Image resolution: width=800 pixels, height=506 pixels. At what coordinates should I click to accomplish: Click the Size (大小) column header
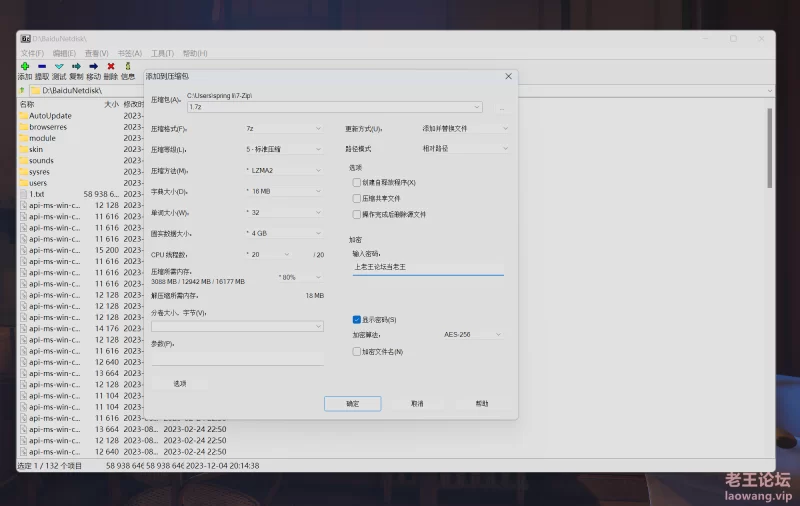click(x=111, y=104)
